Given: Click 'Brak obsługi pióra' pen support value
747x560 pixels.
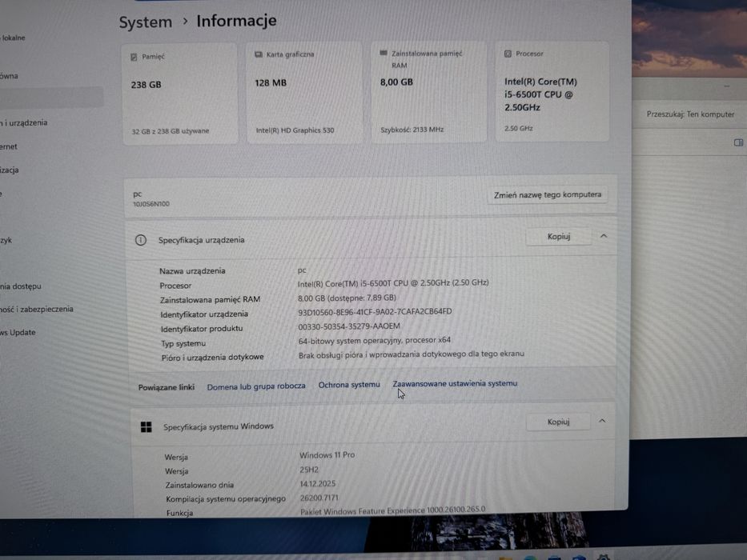Looking at the screenshot, I should point(412,354).
